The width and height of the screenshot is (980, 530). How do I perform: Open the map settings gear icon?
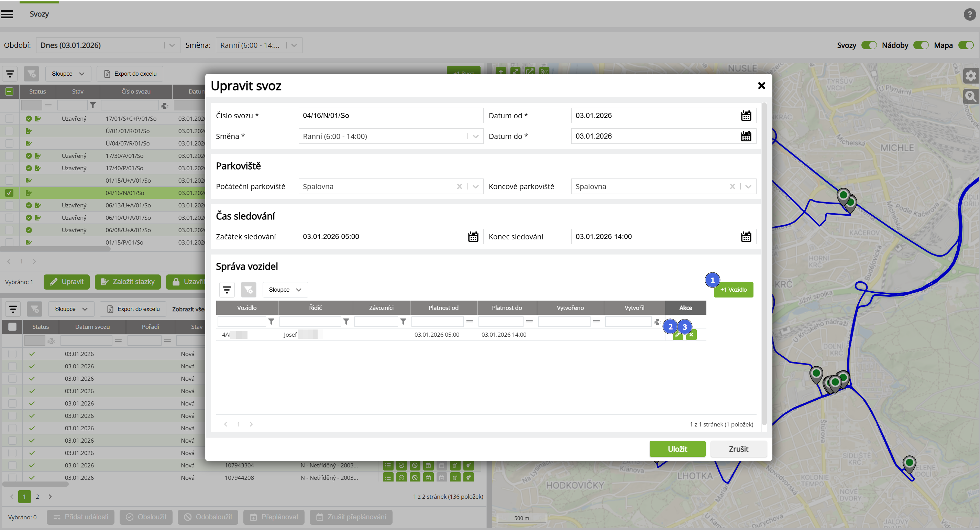[x=970, y=76]
